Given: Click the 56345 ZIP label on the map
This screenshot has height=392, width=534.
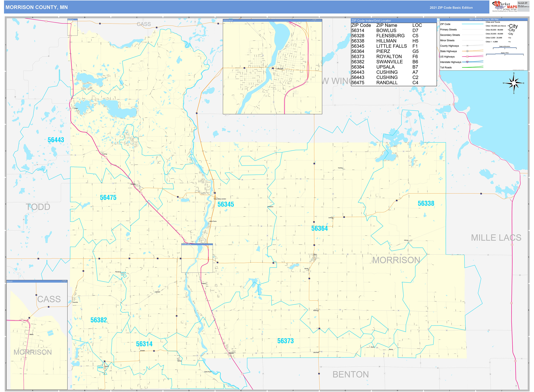Looking at the screenshot, I should click(226, 204).
